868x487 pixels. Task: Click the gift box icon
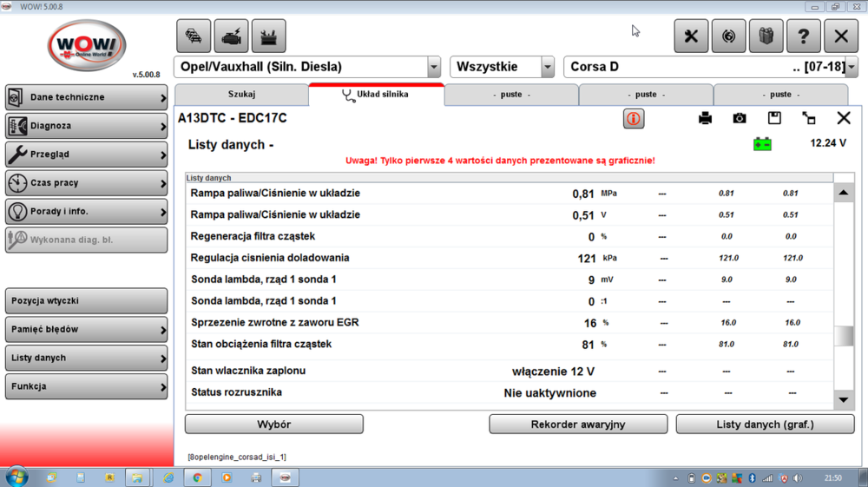(x=766, y=36)
